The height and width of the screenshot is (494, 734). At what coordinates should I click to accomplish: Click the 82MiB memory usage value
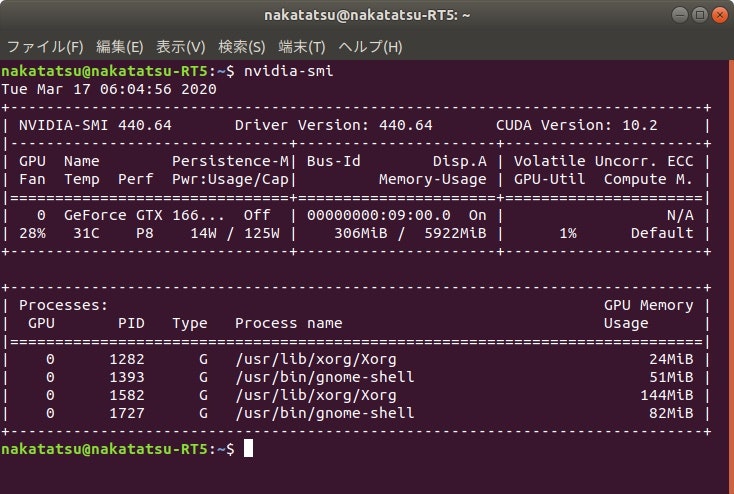(671, 413)
